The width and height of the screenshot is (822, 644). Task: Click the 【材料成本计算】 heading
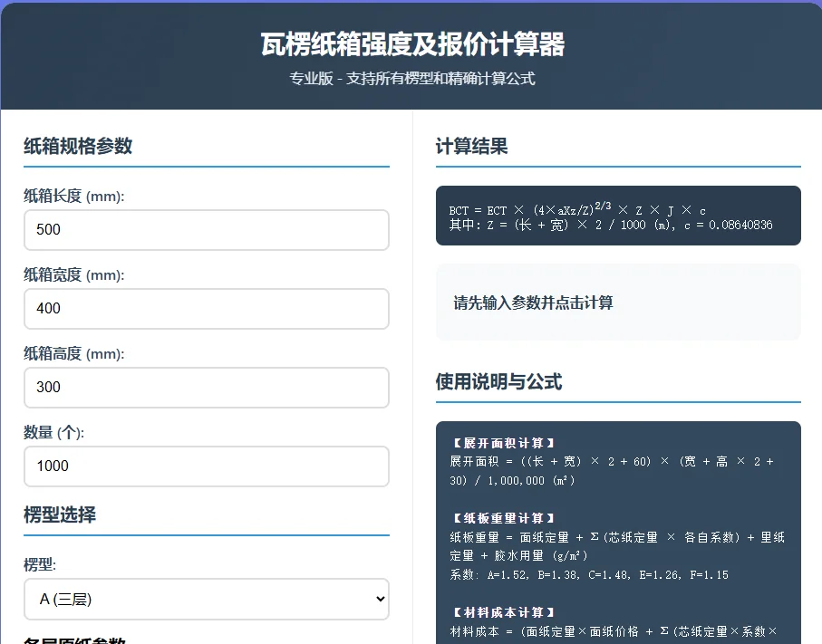pos(502,612)
